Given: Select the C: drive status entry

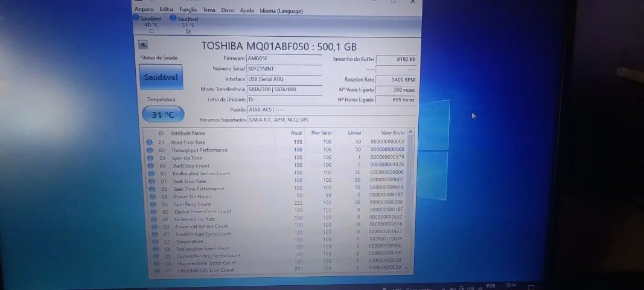Looking at the screenshot, I should click(x=148, y=24).
